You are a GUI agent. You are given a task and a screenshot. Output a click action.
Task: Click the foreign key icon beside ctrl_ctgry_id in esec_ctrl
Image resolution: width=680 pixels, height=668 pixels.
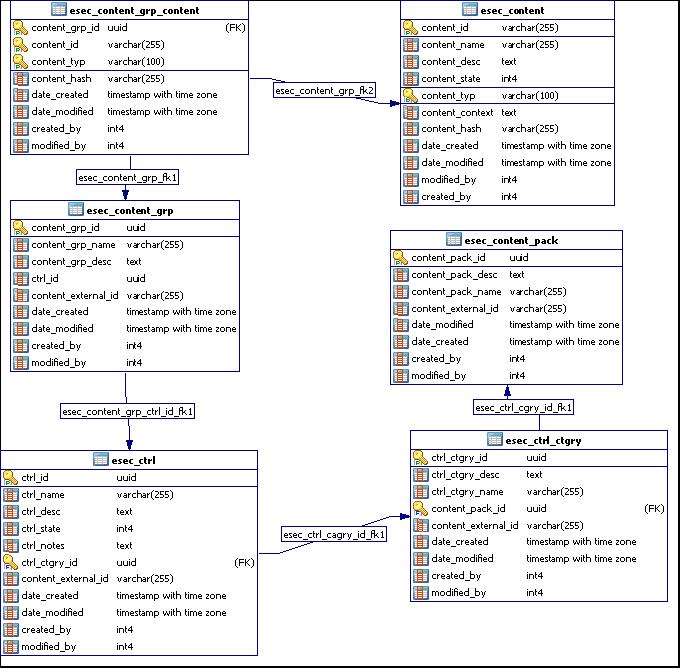11,562
